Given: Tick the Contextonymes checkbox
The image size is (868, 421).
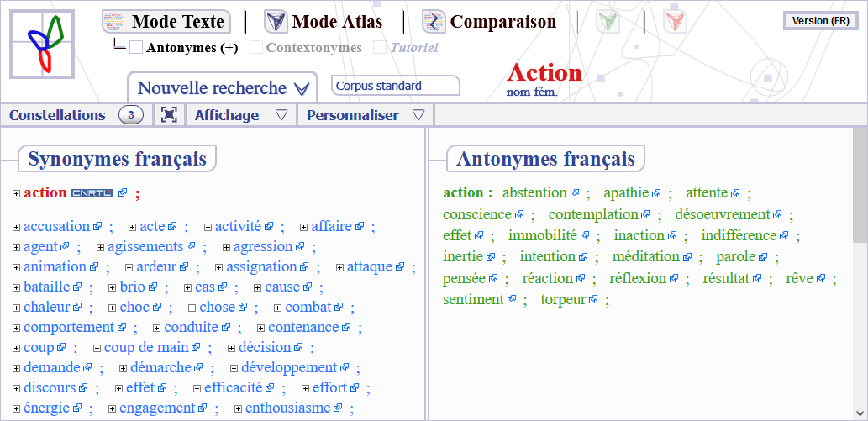Looking at the screenshot, I should (x=255, y=48).
